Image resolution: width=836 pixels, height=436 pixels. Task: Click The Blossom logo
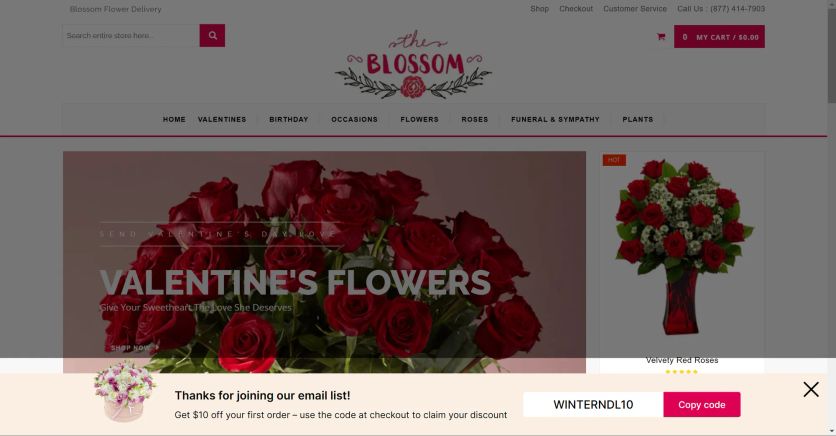413,64
